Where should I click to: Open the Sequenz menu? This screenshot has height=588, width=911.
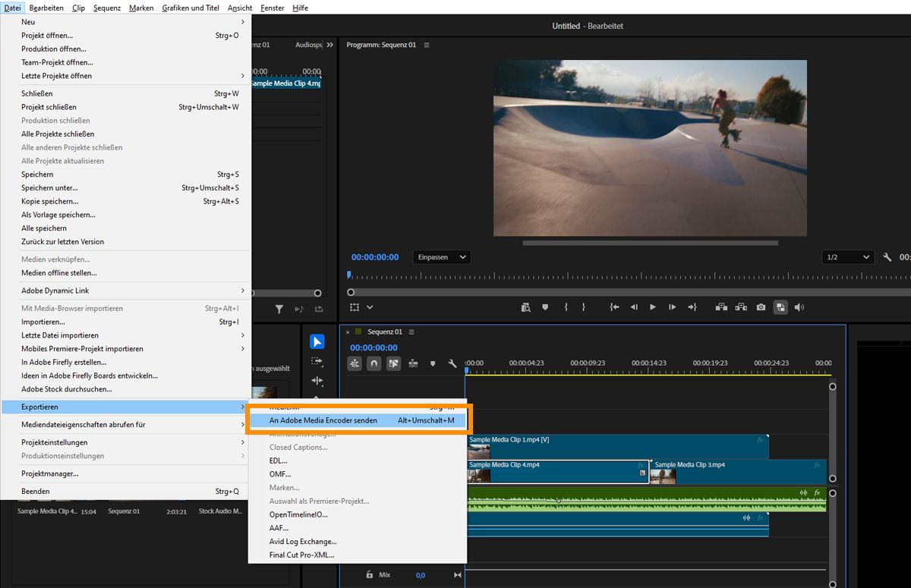click(107, 8)
